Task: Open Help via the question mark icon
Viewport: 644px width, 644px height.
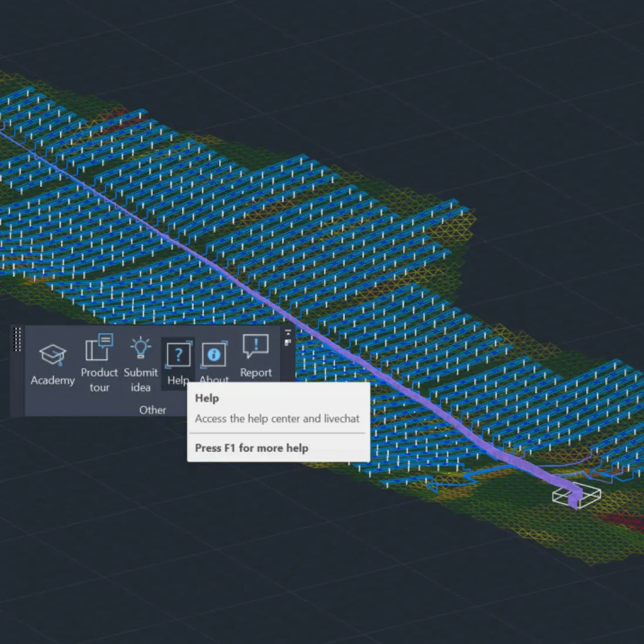Action: pyautogui.click(x=178, y=355)
